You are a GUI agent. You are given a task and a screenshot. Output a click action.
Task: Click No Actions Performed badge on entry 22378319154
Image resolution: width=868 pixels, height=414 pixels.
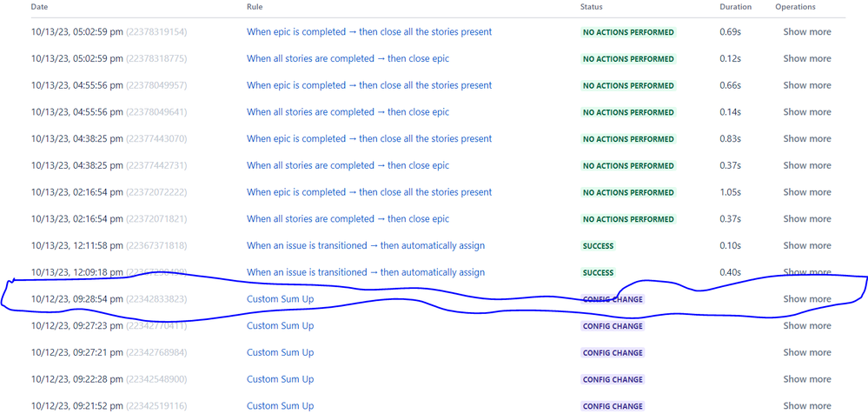click(x=628, y=32)
